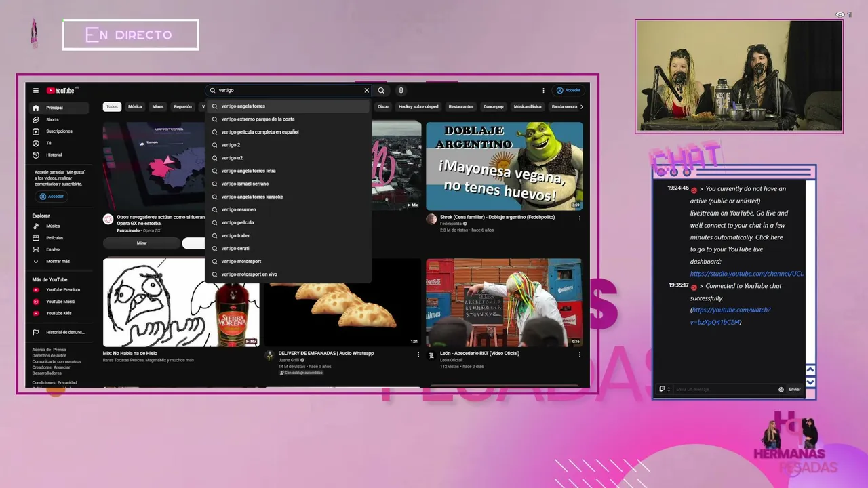The width and height of the screenshot is (868, 488).
Task: Focus the chat message input field
Action: tap(724, 390)
